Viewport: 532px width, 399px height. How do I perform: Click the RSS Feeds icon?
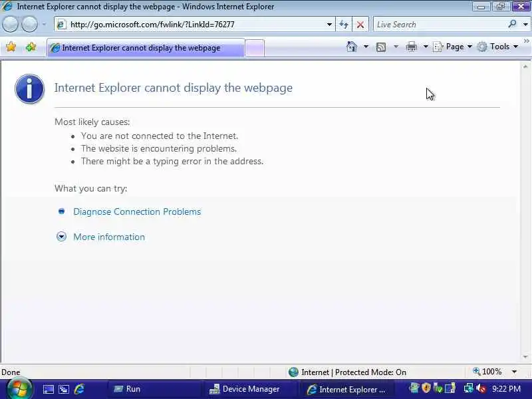click(381, 47)
